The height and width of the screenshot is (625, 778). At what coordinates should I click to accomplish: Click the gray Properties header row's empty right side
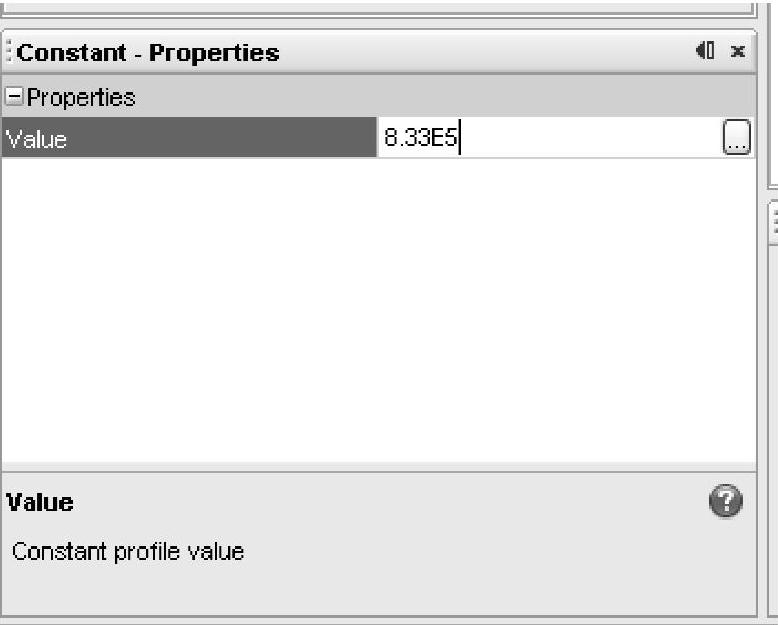[446, 97]
